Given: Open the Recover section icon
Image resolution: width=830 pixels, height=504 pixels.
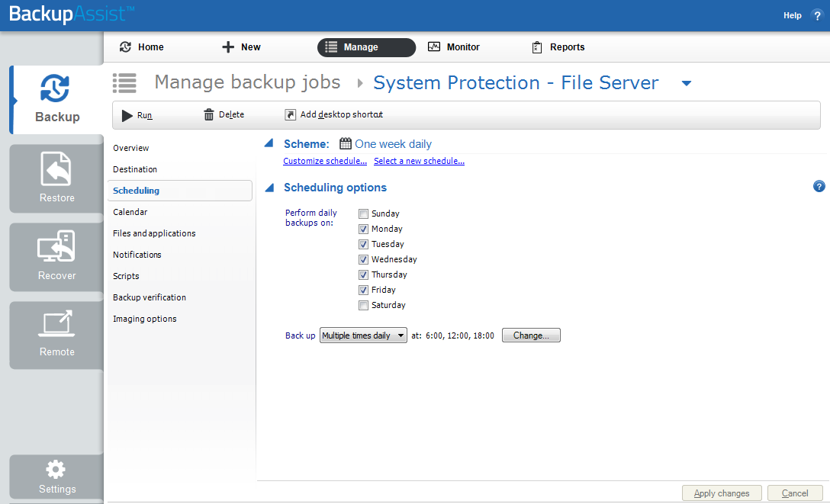Looking at the screenshot, I should click(x=56, y=246).
